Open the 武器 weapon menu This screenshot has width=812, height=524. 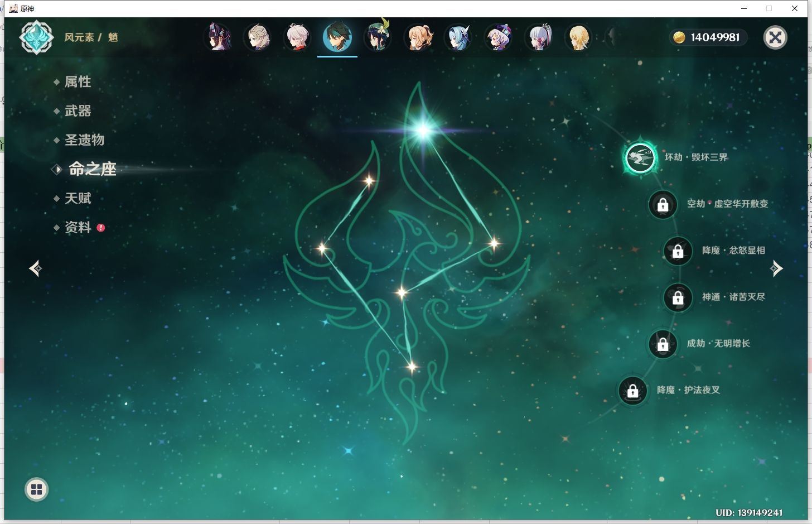pyautogui.click(x=78, y=111)
